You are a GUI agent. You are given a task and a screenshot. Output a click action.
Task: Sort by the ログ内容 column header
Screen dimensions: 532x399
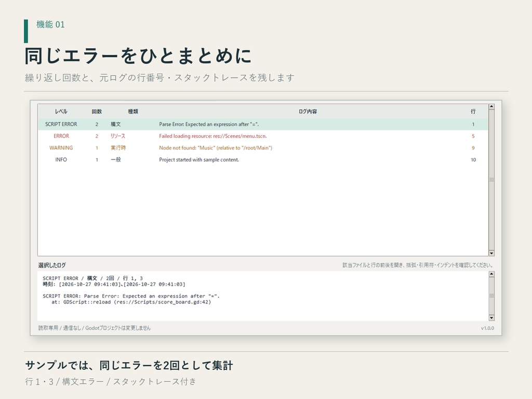tap(308, 111)
